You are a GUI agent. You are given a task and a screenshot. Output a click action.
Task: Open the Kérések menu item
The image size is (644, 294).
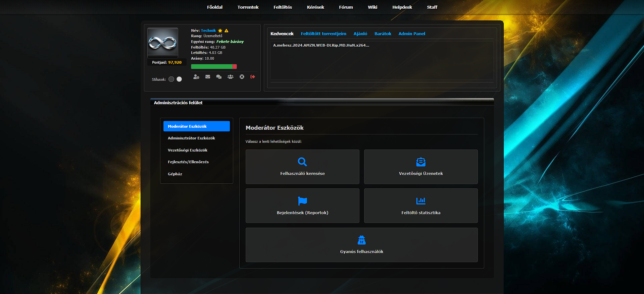315,7
